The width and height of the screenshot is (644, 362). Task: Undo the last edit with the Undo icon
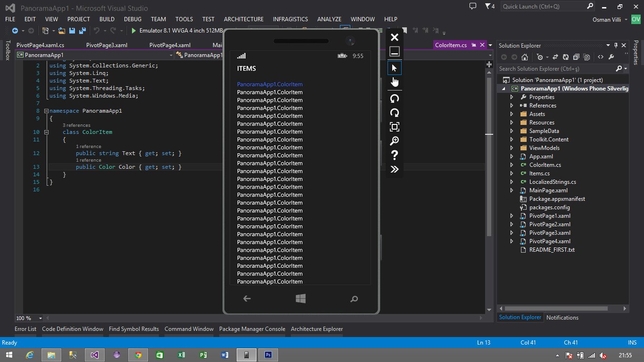pos(97,31)
